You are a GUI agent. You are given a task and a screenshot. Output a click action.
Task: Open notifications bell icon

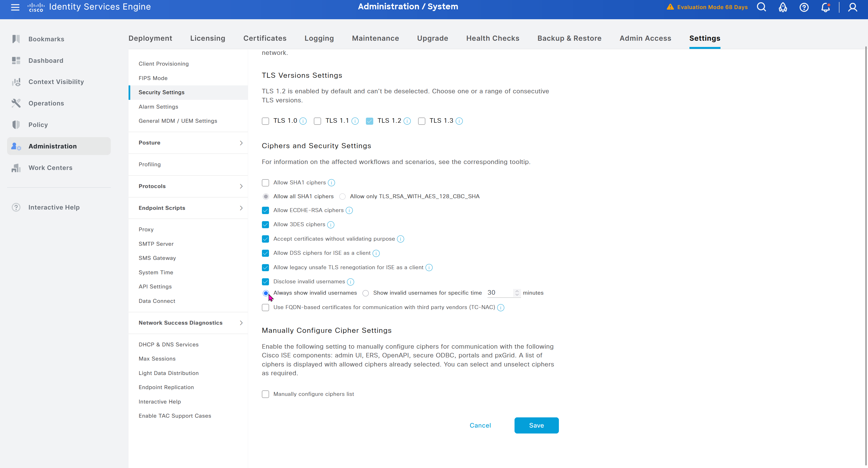coord(825,7)
